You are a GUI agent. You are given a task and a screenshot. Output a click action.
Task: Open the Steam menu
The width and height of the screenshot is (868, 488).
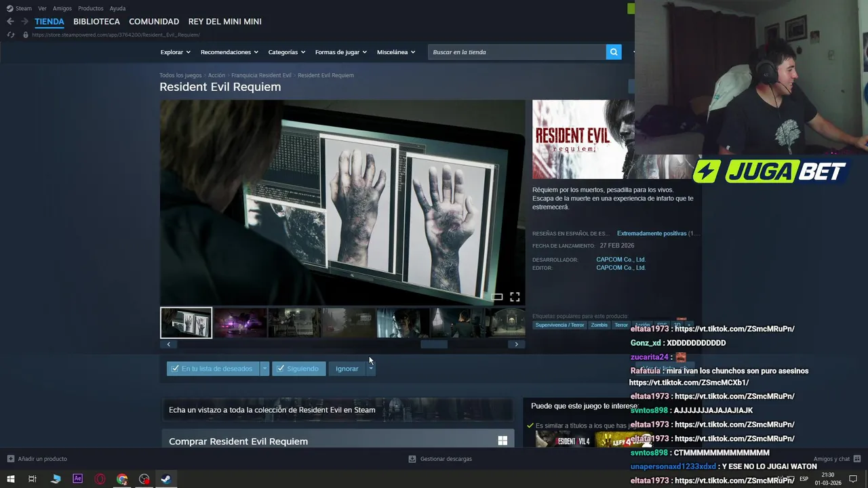[24, 8]
